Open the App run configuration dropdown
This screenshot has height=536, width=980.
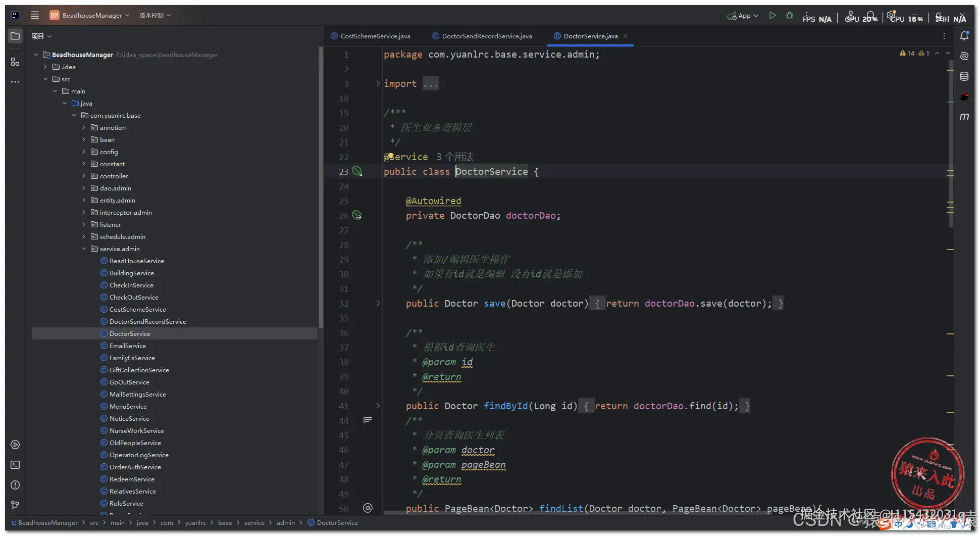point(743,16)
